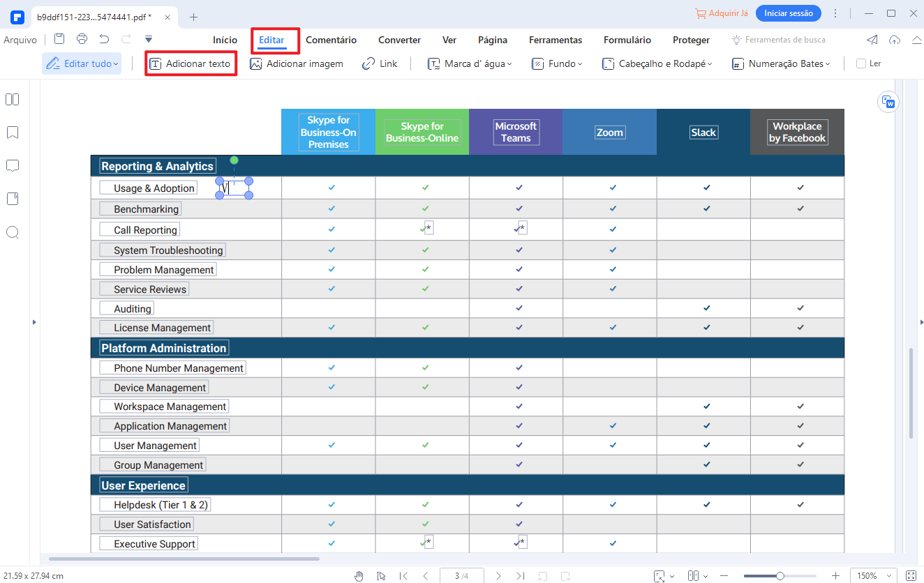
Task: Switch to the Página tab
Action: (493, 40)
